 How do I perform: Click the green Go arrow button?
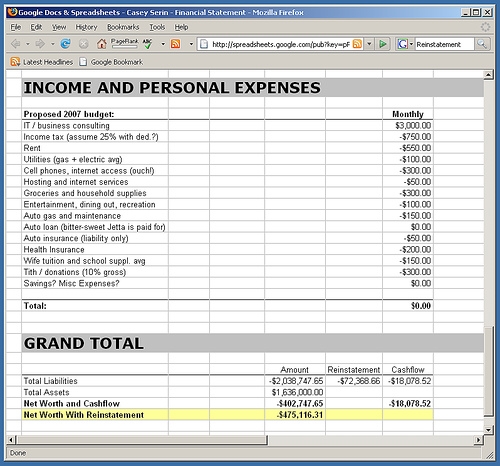click(383, 44)
